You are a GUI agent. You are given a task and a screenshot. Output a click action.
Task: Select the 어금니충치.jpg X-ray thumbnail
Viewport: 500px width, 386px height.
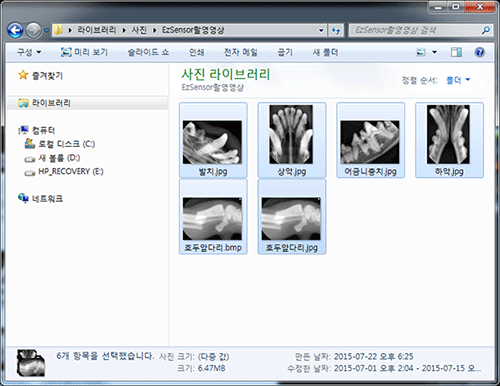(370, 142)
